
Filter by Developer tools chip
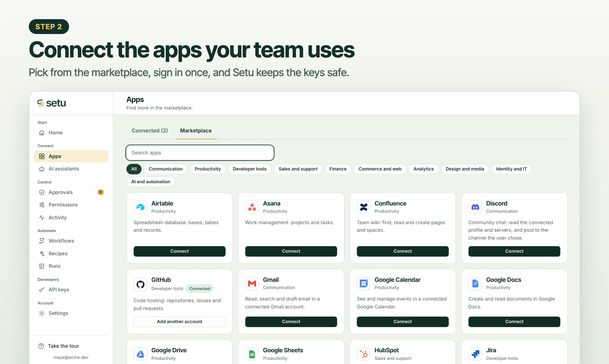(250, 169)
